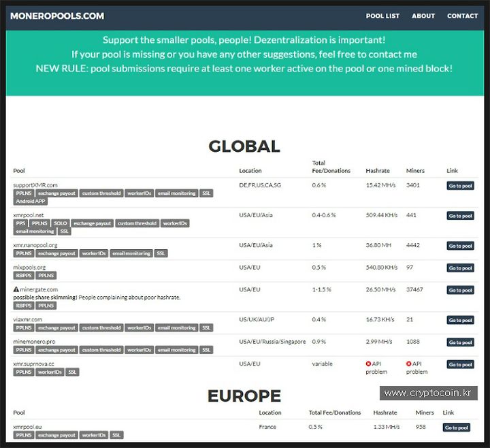Click the warning triangle icon beside minergate.com
490x448 pixels.
(x=16, y=289)
